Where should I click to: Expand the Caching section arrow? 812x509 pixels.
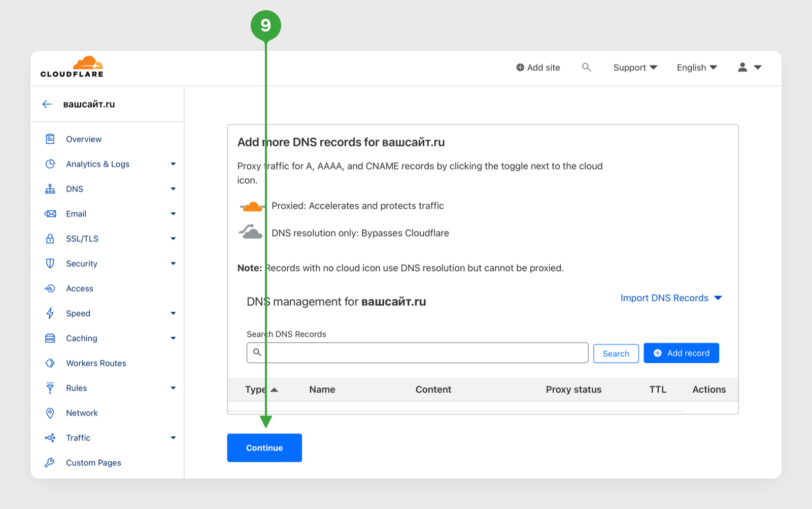[173, 338]
